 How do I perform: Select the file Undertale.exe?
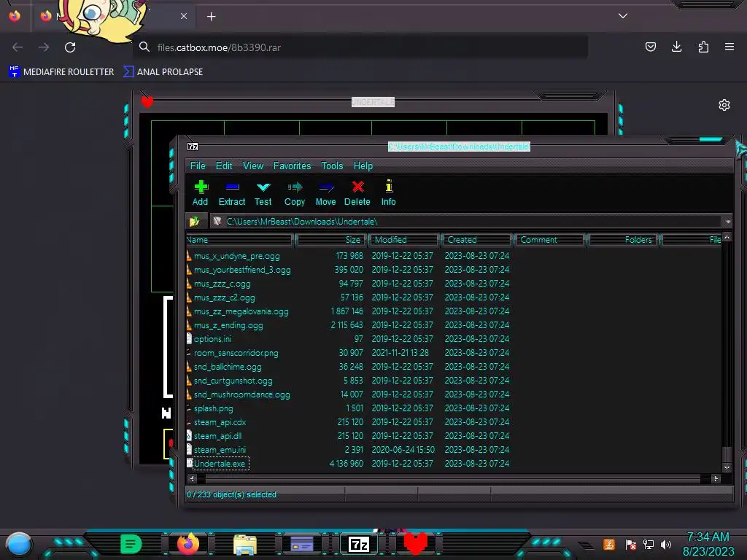click(x=219, y=463)
